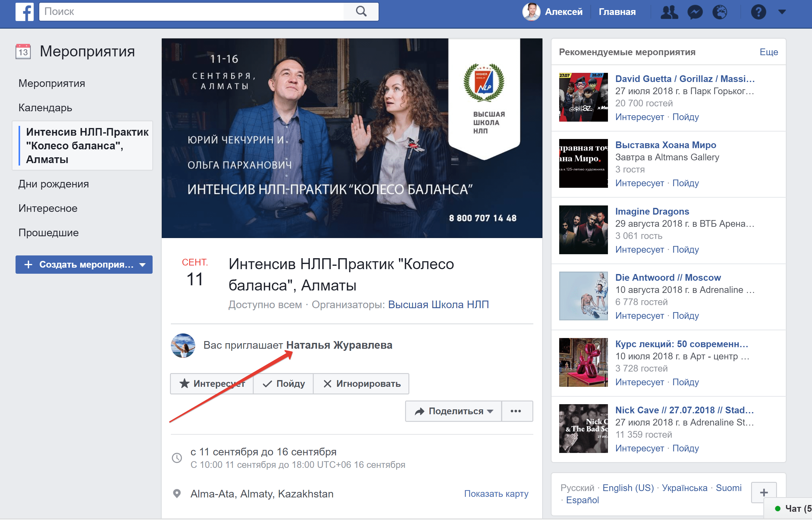Click the three-dots more options button

click(515, 411)
